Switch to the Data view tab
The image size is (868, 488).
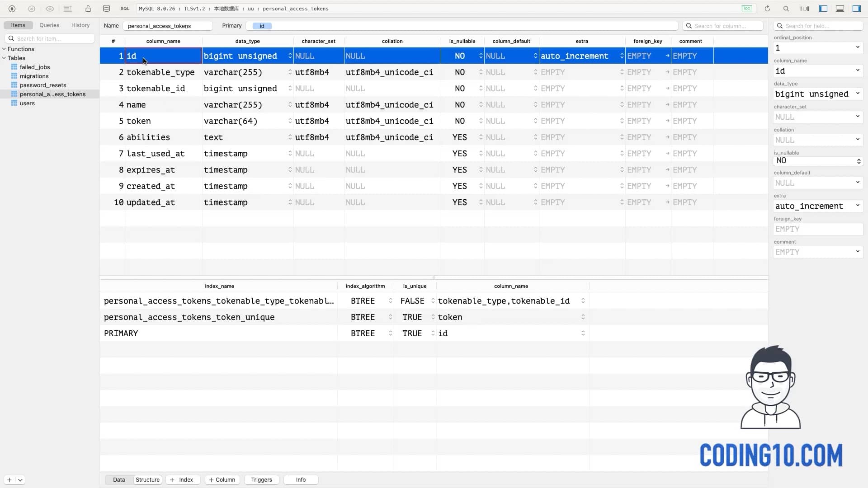point(119,480)
